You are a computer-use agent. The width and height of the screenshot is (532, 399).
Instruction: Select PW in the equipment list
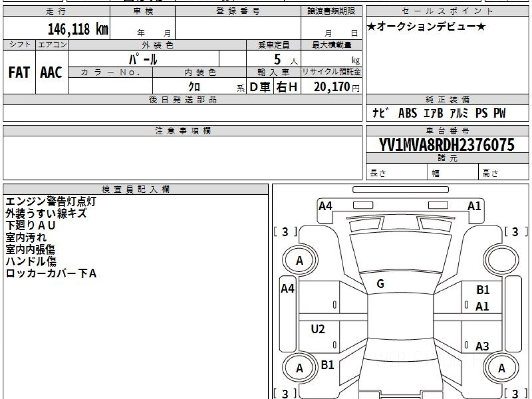click(500, 113)
